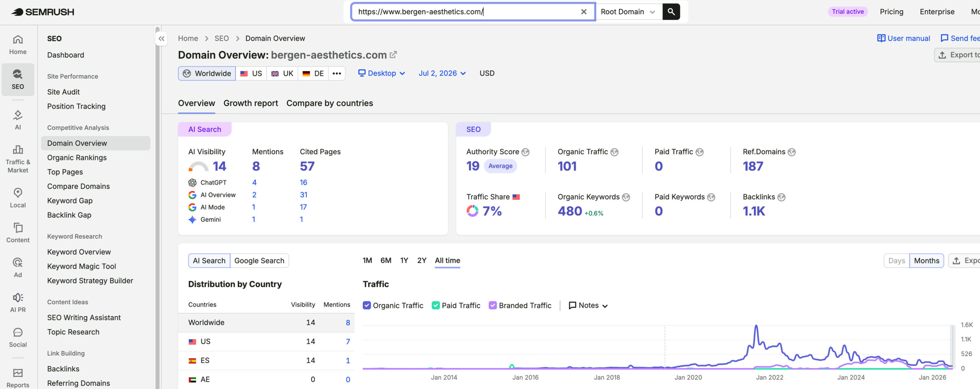Open the Local section
Image resolution: width=980 pixels, height=389 pixels.
coord(18,198)
